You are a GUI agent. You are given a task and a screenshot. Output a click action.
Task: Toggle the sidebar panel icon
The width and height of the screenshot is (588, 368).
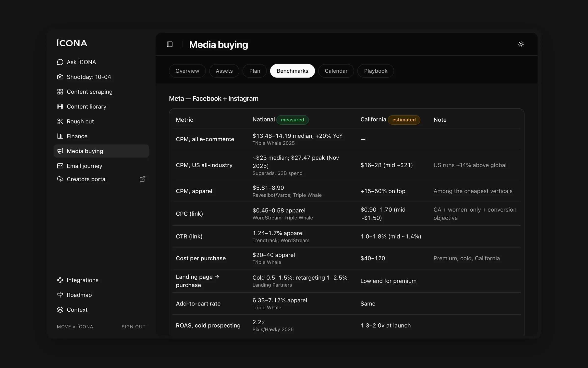pos(170,44)
